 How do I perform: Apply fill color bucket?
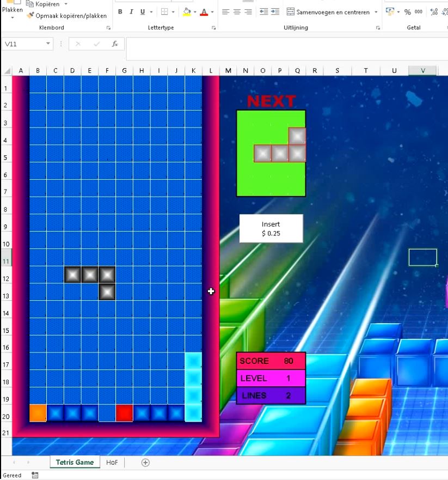tap(187, 12)
